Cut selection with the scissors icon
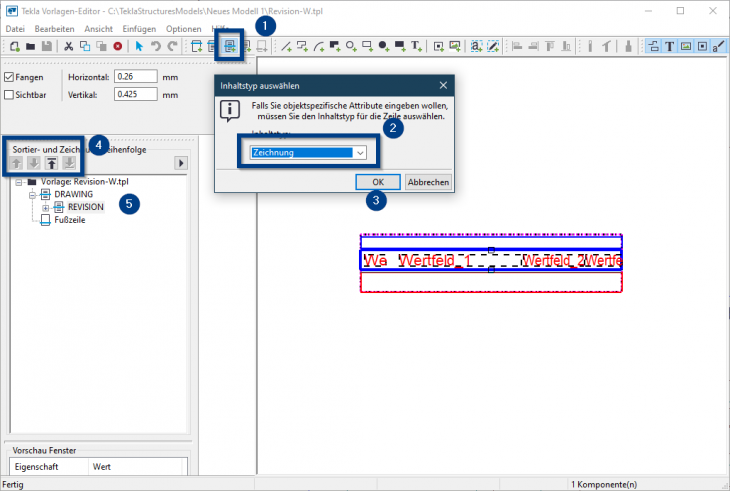The height and width of the screenshot is (491, 730). click(68, 46)
